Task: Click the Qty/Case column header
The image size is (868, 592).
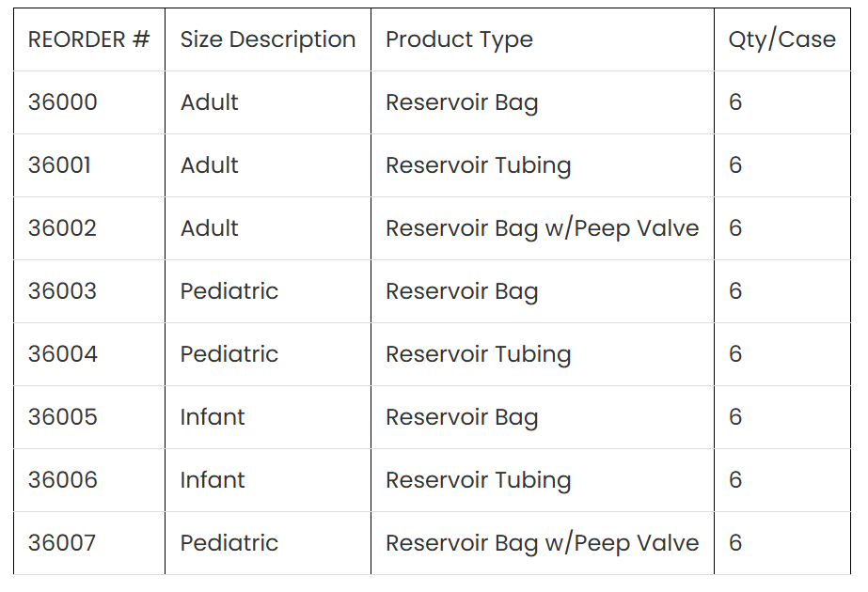Action: 781,39
